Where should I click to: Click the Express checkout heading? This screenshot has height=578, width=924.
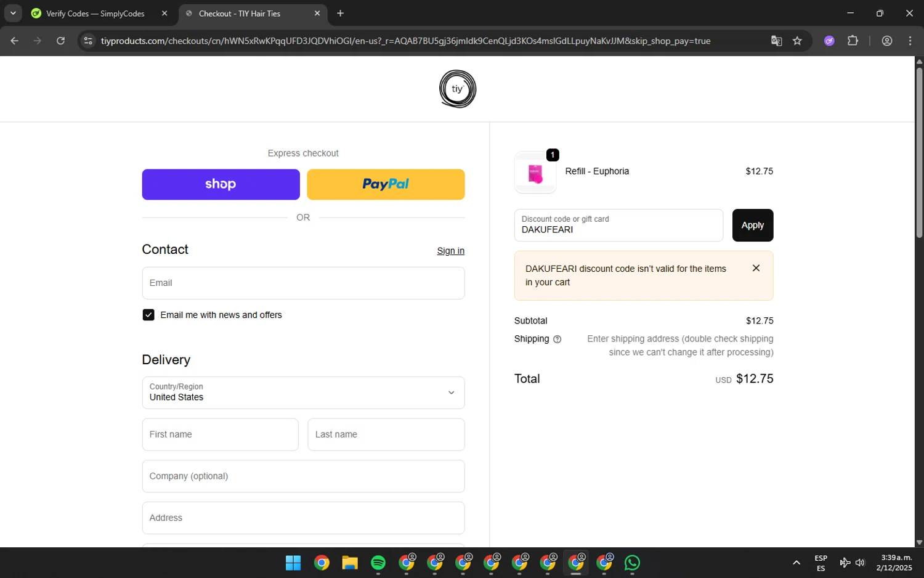(303, 153)
